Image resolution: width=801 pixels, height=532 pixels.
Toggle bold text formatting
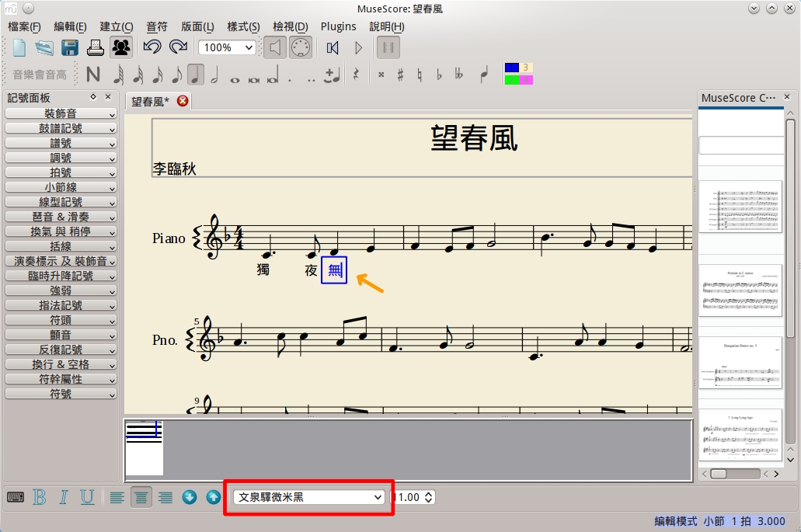[x=40, y=497]
